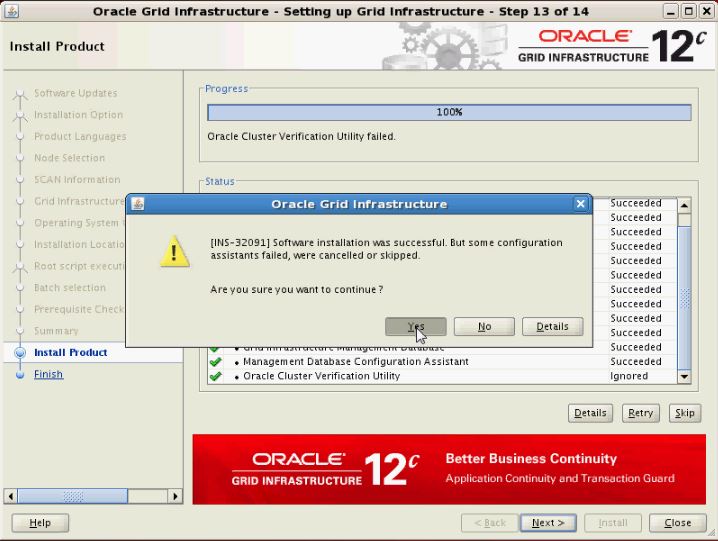This screenshot has width=718, height=541.
Task: Select the Management Database Configuration Assistant row
Action: coord(442,361)
